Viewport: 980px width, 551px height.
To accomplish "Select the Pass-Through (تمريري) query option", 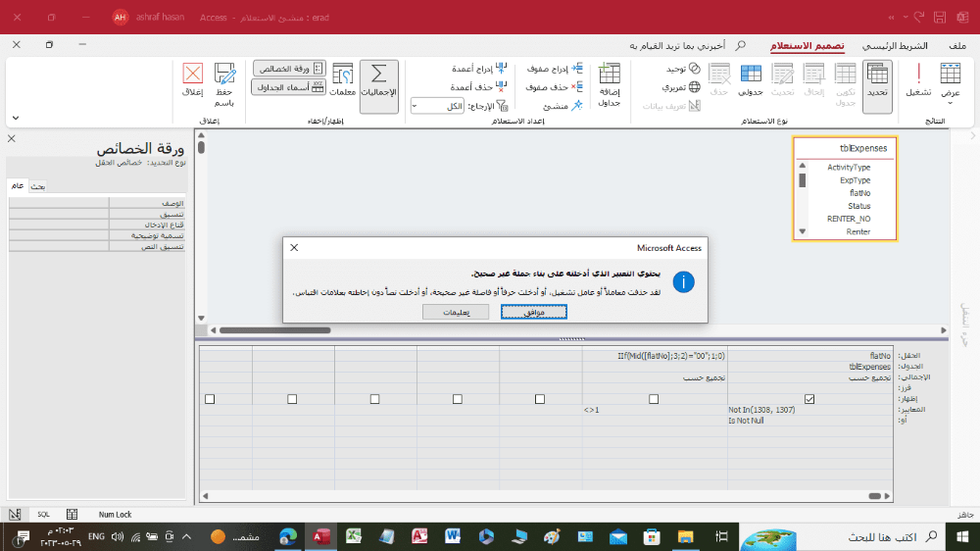I will point(681,87).
